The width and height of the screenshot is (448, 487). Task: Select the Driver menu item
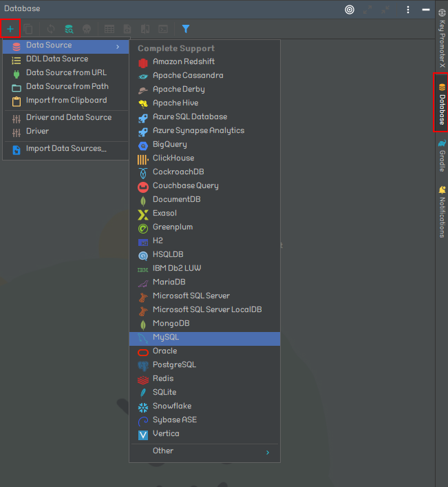tap(66, 132)
